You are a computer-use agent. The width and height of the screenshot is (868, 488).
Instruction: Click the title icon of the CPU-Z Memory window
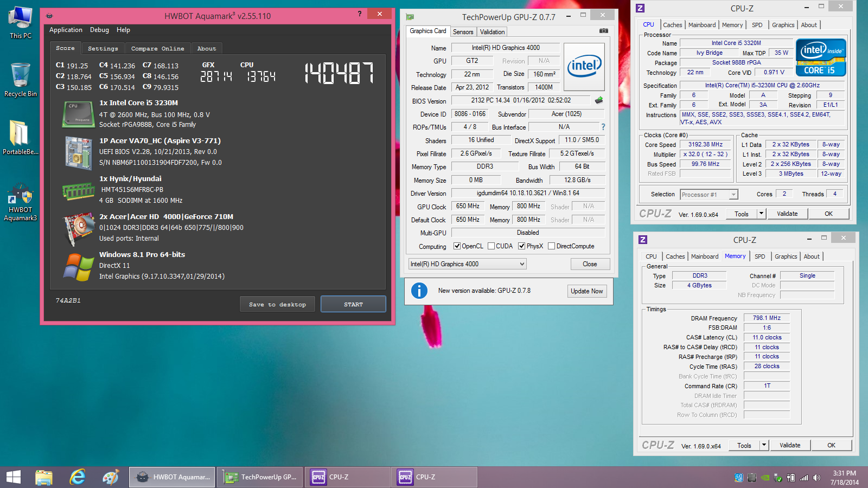pos(643,240)
